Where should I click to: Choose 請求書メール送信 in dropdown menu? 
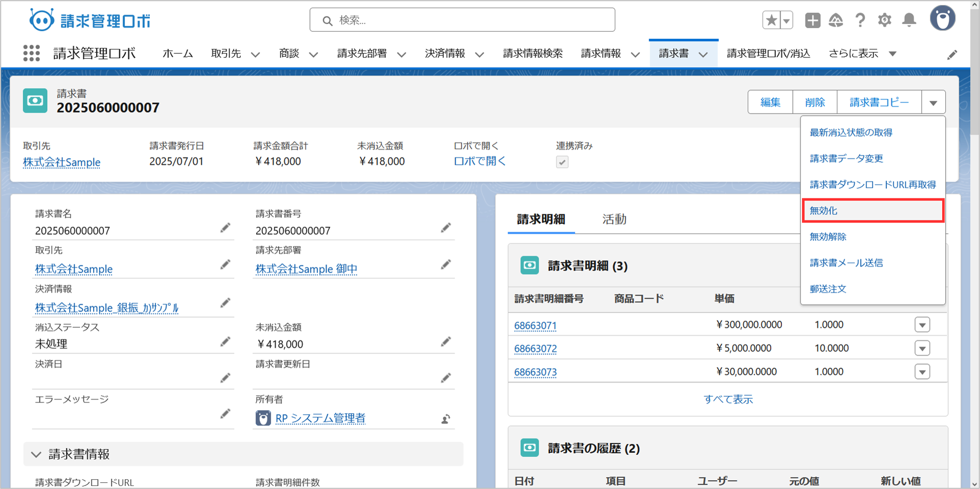tap(846, 263)
